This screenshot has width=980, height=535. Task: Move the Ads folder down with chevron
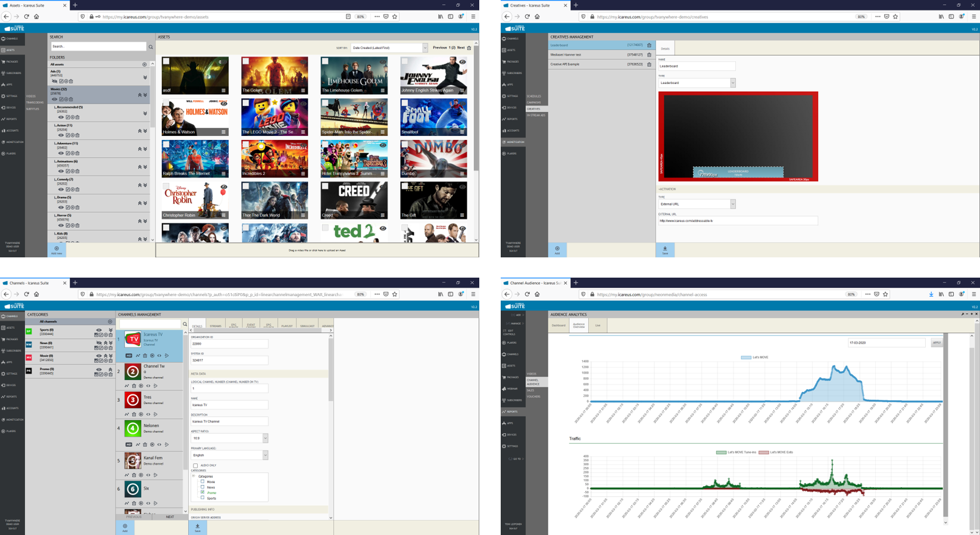pos(145,77)
